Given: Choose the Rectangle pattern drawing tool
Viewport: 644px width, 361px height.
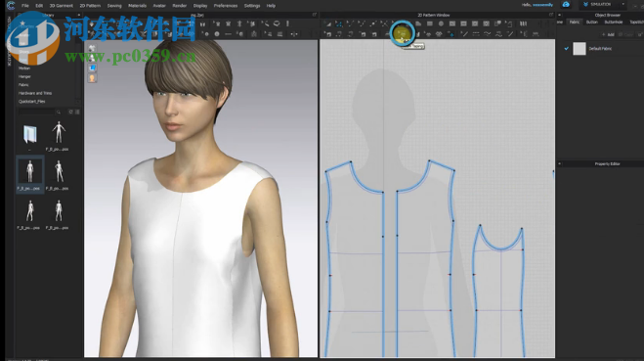Looking at the screenshot, I should point(430,23).
